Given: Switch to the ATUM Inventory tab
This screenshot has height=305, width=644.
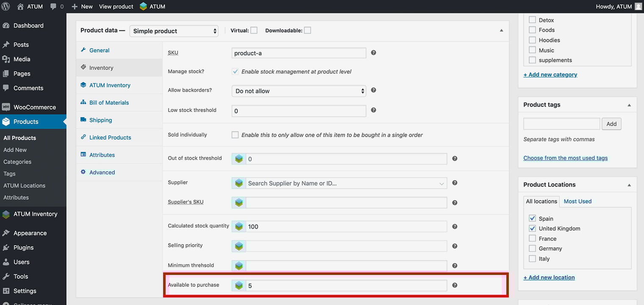Looking at the screenshot, I should pos(110,85).
